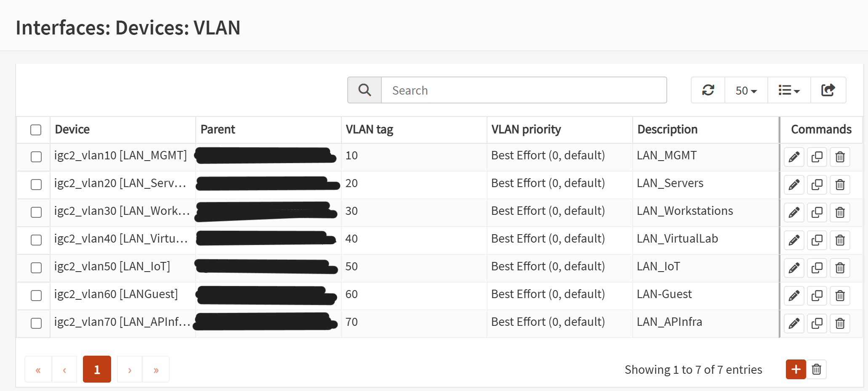Delete the LAN_Workstations VLAN entry
This screenshot has height=391, width=868.
coord(840,212)
